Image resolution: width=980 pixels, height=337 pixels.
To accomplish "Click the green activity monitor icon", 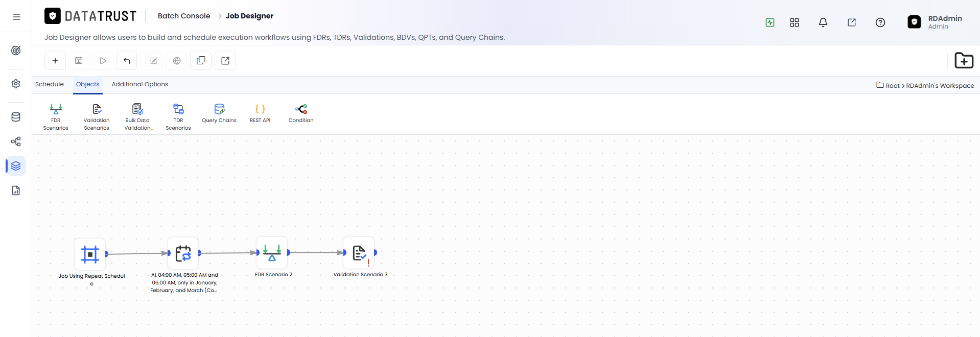I will [770, 22].
